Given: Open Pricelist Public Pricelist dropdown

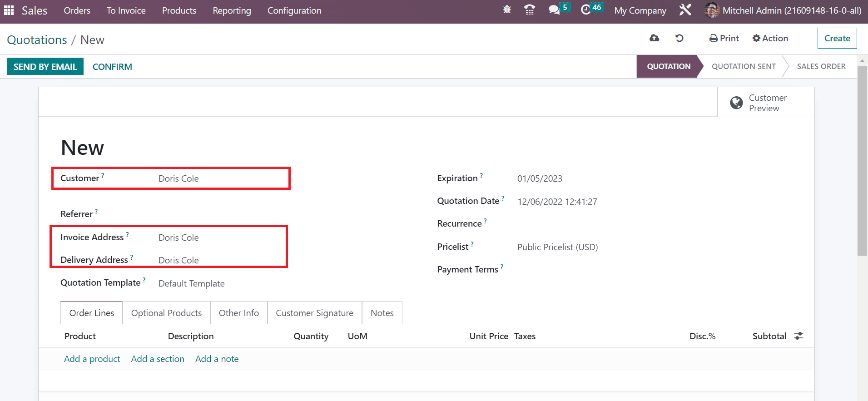Looking at the screenshot, I should [x=557, y=247].
